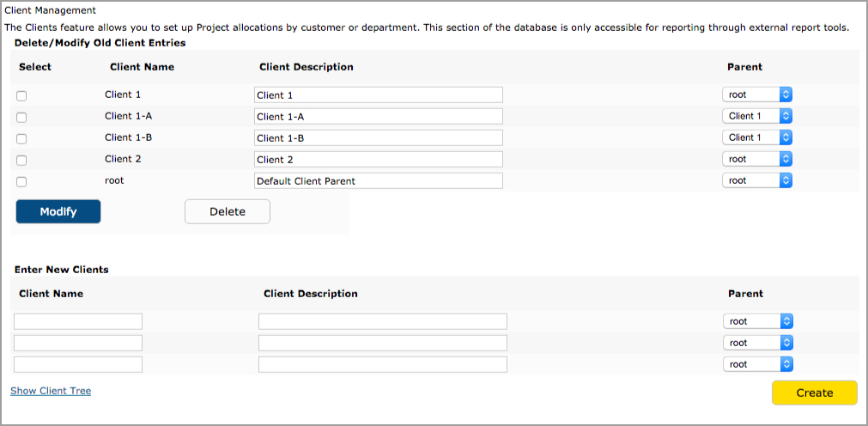
Task: Expand Parent dropdown for Client 1-A
Action: point(757,116)
